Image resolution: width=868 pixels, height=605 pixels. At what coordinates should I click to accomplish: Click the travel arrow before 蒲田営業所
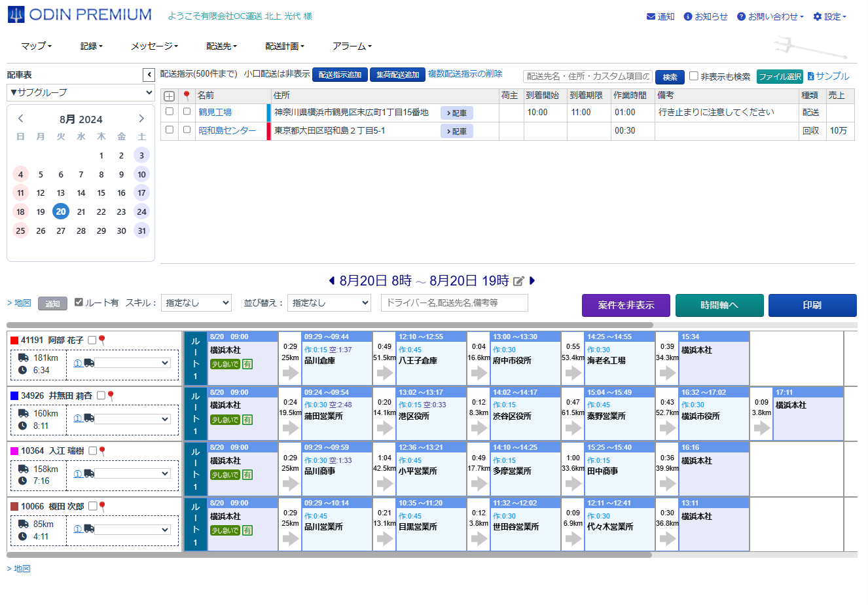coord(291,428)
